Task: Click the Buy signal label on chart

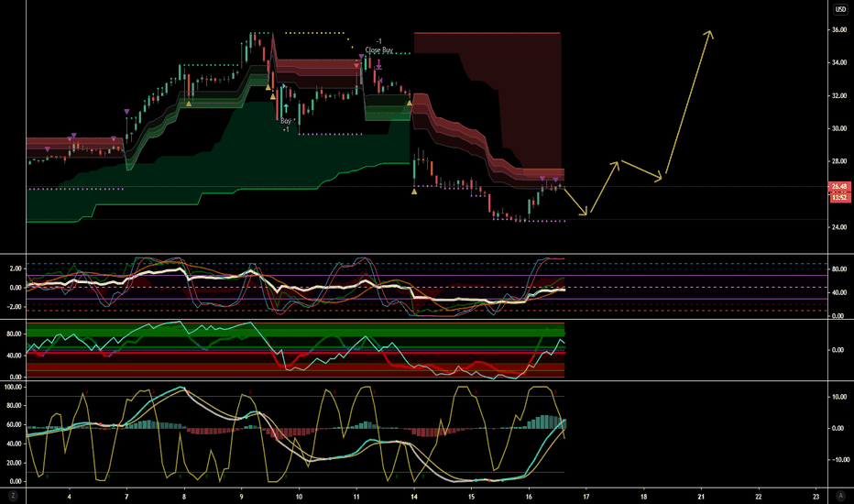Action: 285,122
